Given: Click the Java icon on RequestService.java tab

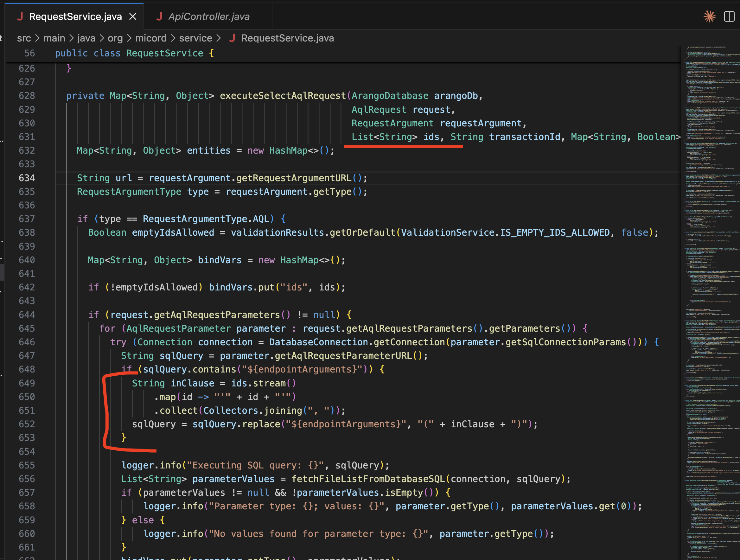Looking at the screenshot, I should point(20,16).
